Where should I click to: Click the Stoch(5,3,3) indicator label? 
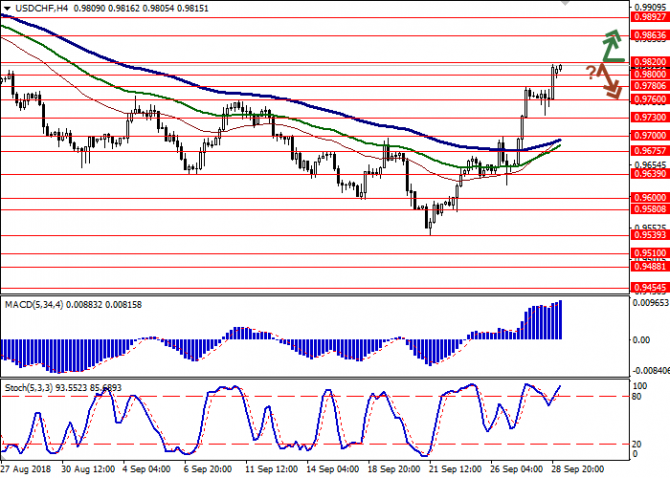click(x=32, y=385)
